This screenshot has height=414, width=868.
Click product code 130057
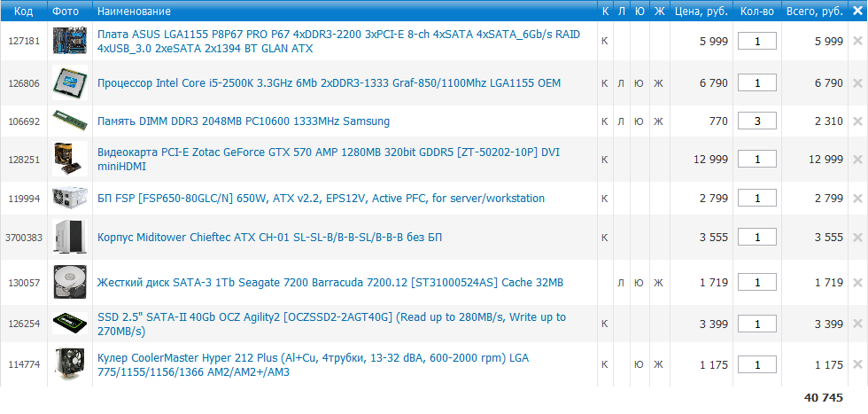[24, 283]
